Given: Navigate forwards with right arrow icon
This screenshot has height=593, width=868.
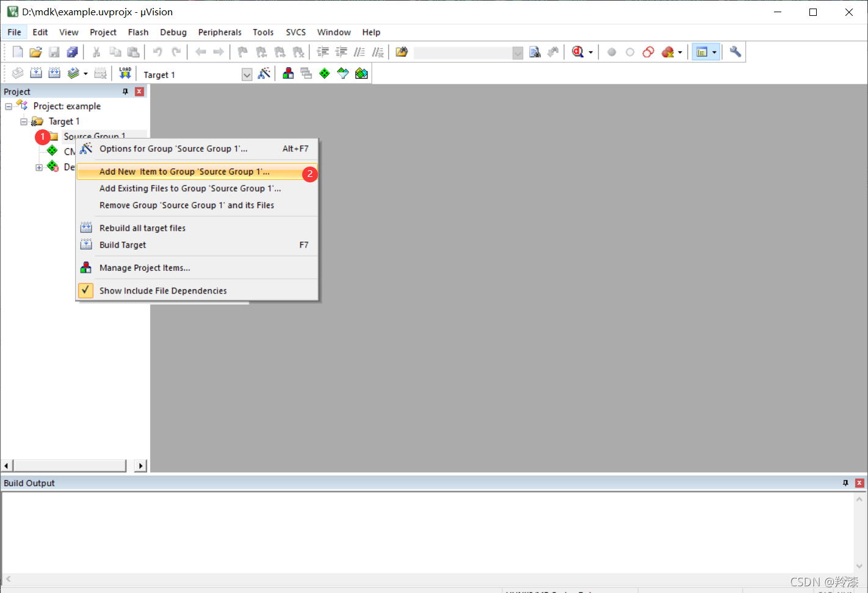Looking at the screenshot, I should (218, 52).
